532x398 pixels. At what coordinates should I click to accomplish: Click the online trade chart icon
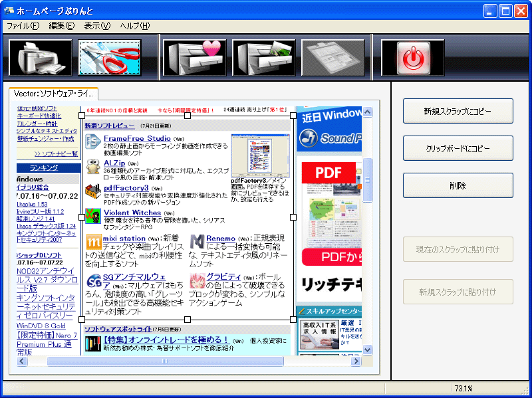click(93, 344)
